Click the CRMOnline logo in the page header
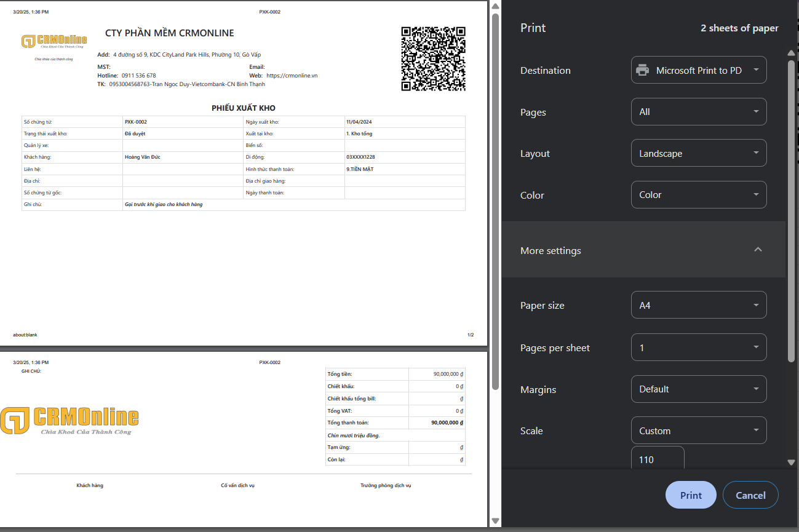799x532 pixels. point(54,42)
